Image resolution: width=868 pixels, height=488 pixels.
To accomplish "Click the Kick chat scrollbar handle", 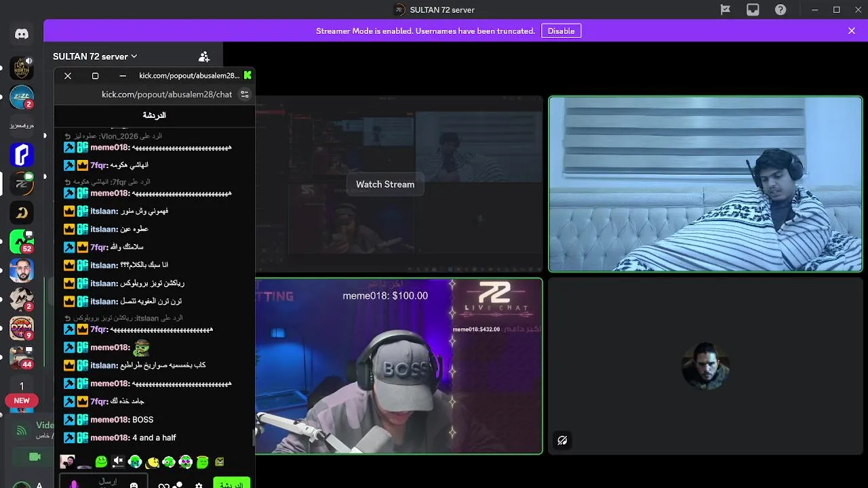I will coord(254,436).
